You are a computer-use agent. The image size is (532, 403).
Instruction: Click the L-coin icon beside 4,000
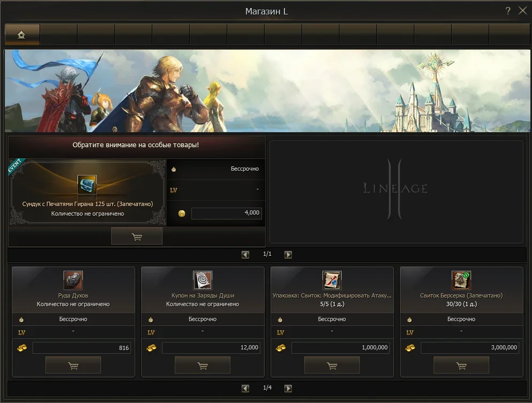coord(182,214)
